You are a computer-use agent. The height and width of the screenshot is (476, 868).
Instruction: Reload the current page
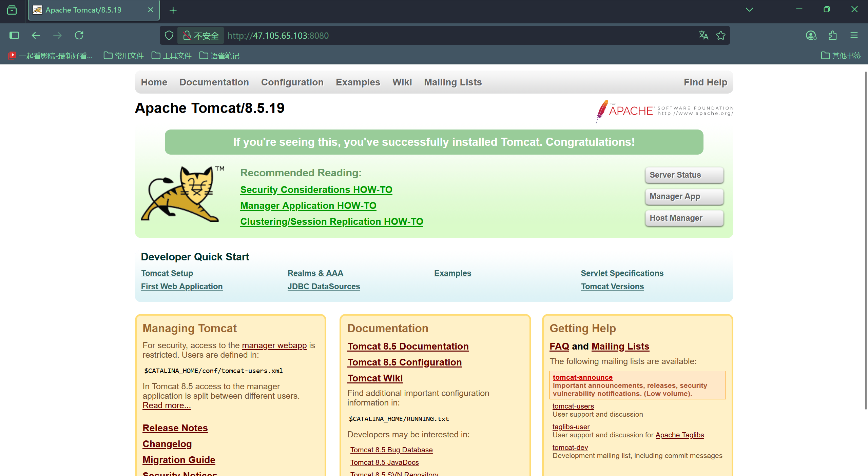[x=79, y=35]
